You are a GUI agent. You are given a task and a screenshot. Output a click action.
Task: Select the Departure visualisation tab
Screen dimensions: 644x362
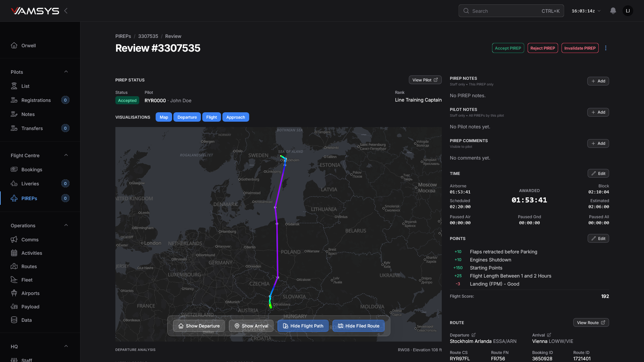coord(187,117)
